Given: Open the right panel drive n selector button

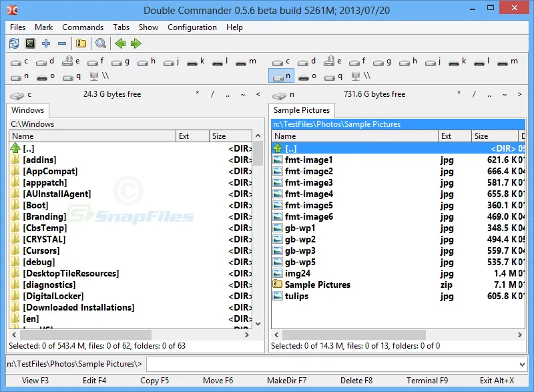Looking at the screenshot, I should (x=283, y=95).
